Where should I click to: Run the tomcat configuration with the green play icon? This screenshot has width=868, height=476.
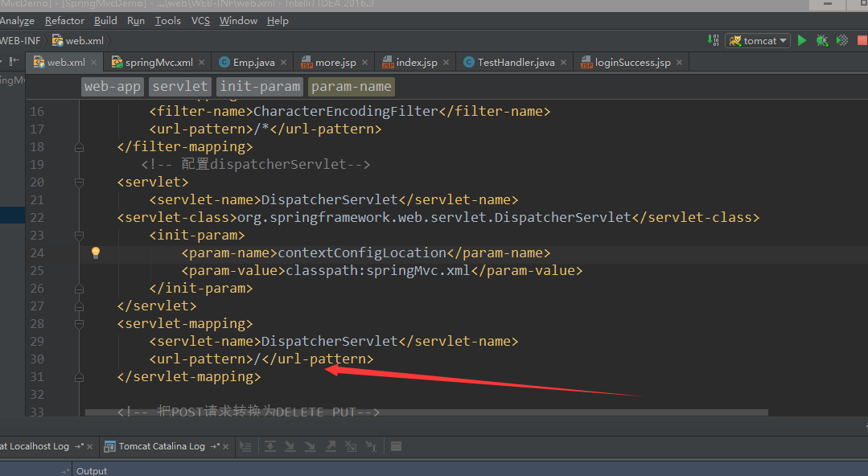[x=801, y=40]
